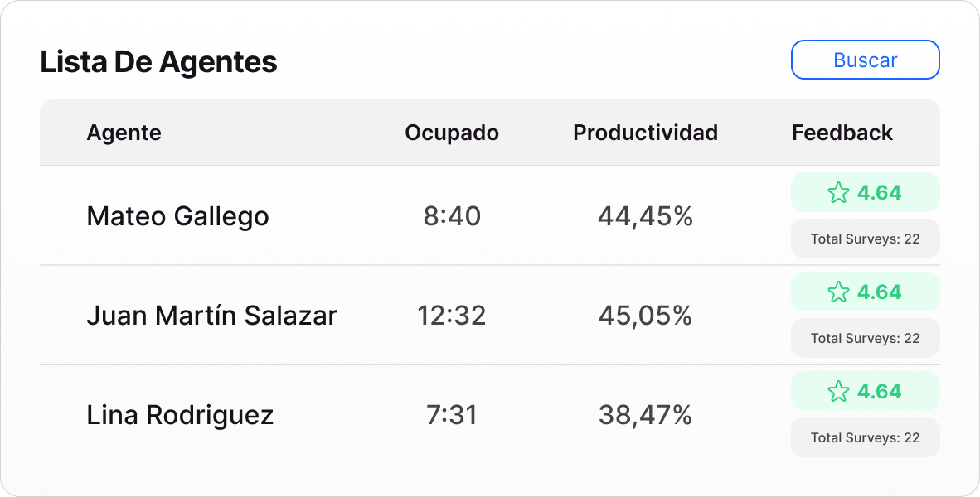
Task: Select agent Lina Rodriguez's name
Action: pyautogui.click(x=180, y=415)
